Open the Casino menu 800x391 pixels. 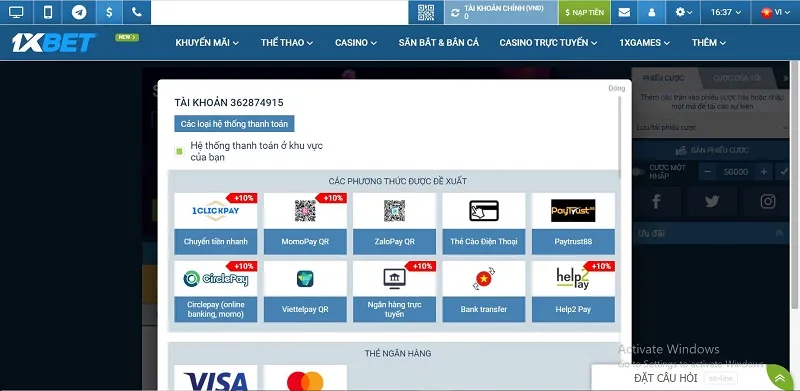pos(356,43)
